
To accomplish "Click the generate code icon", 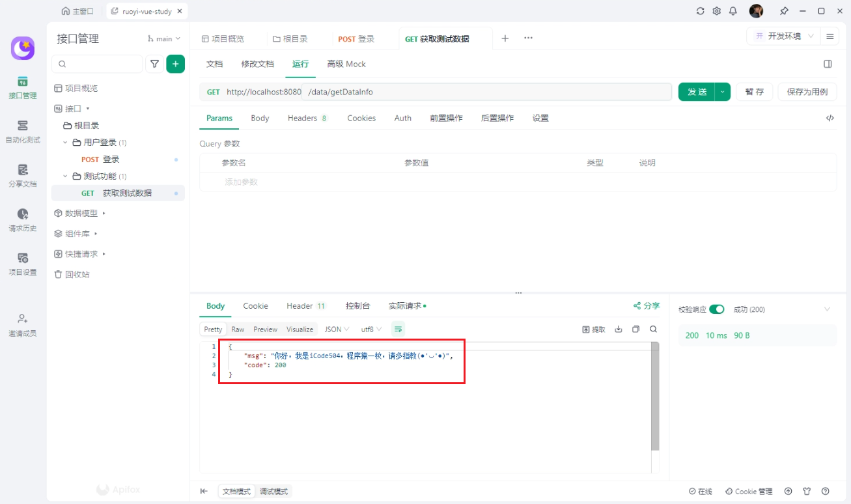I will [830, 119].
